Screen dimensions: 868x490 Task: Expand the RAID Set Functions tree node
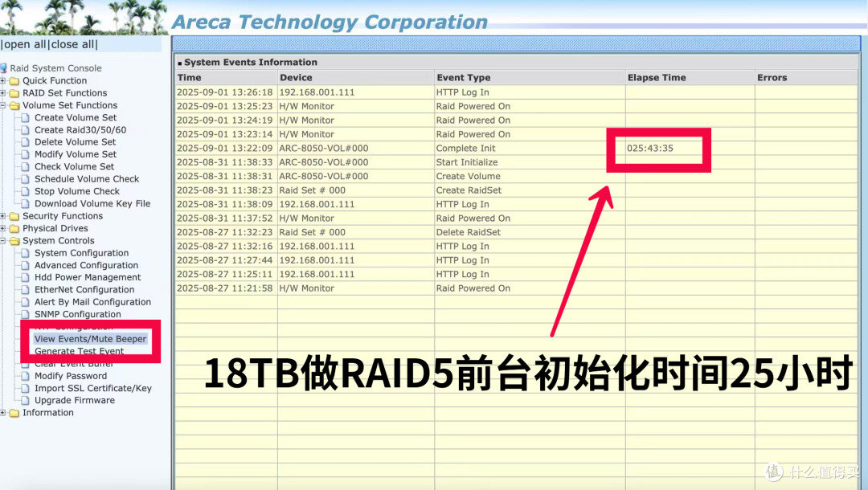[x=2, y=93]
